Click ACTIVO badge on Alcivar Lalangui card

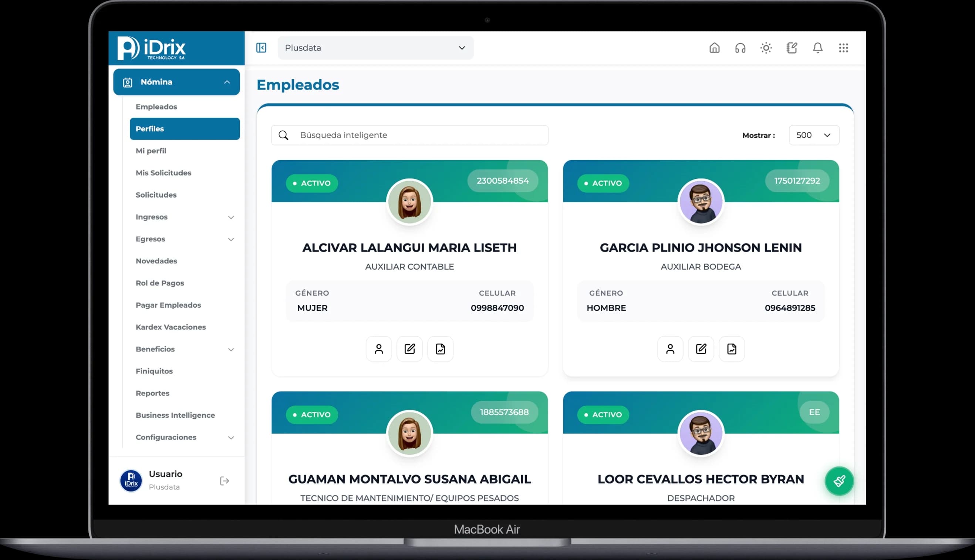click(311, 183)
